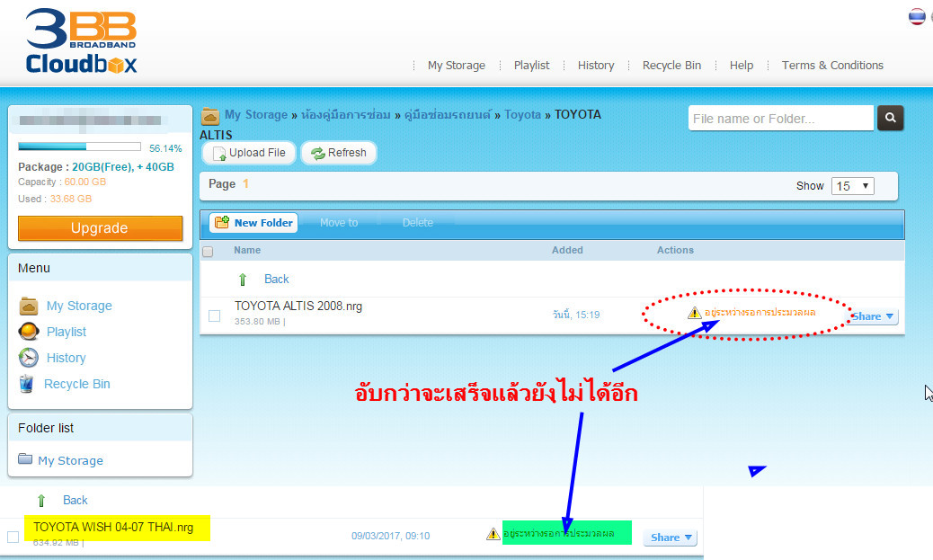
Task: Click the warning icon on TOYOTA ALTIS row
Action: (x=695, y=313)
